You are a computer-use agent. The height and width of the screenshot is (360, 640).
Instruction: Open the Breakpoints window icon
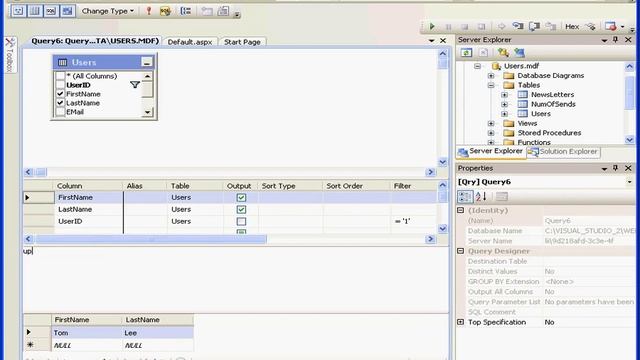[x=611, y=27]
